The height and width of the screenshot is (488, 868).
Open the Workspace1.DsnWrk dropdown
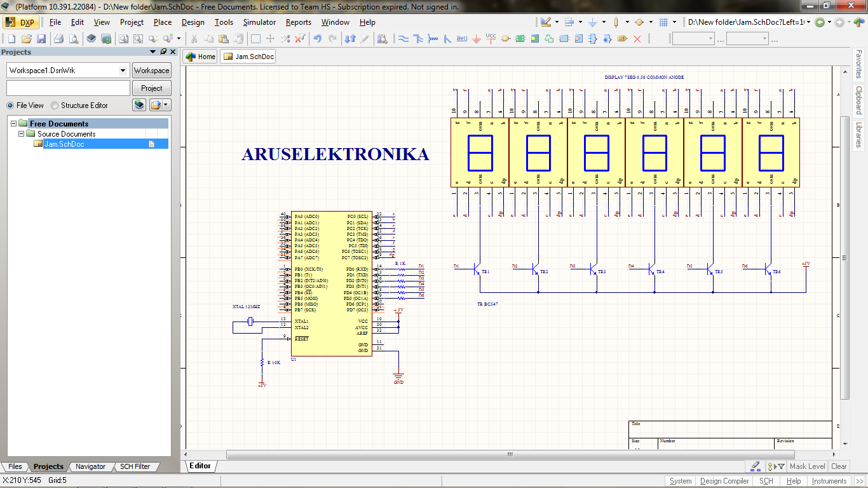[123, 71]
